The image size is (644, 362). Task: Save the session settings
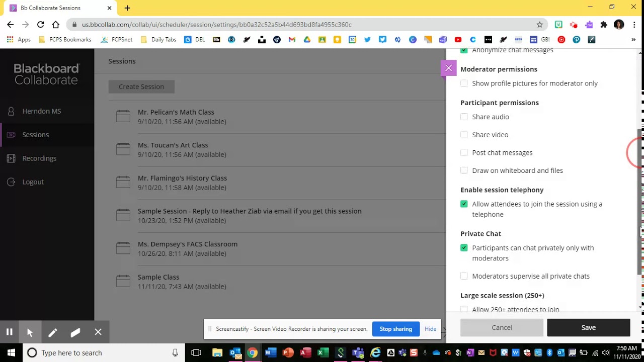[x=589, y=327]
